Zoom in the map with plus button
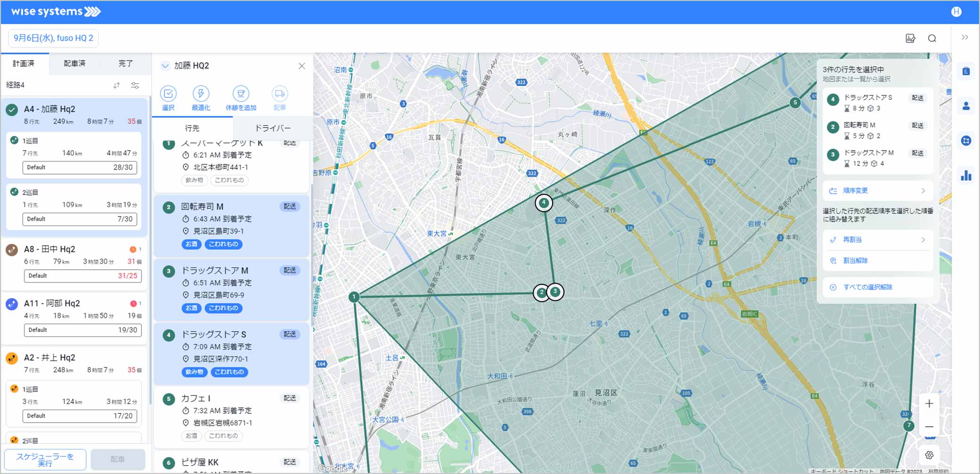This screenshot has width=980, height=474. (929, 403)
